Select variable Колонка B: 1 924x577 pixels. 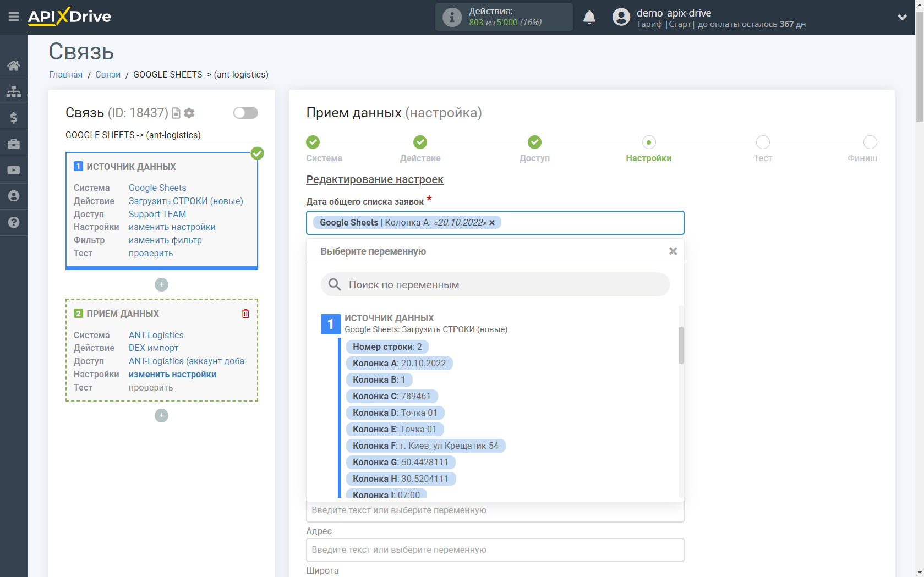point(379,380)
